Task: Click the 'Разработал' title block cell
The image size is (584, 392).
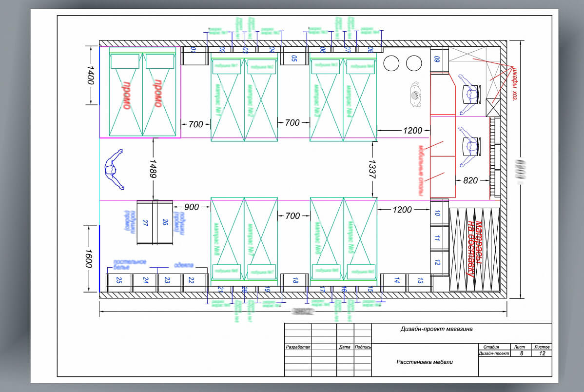Action: point(298,347)
